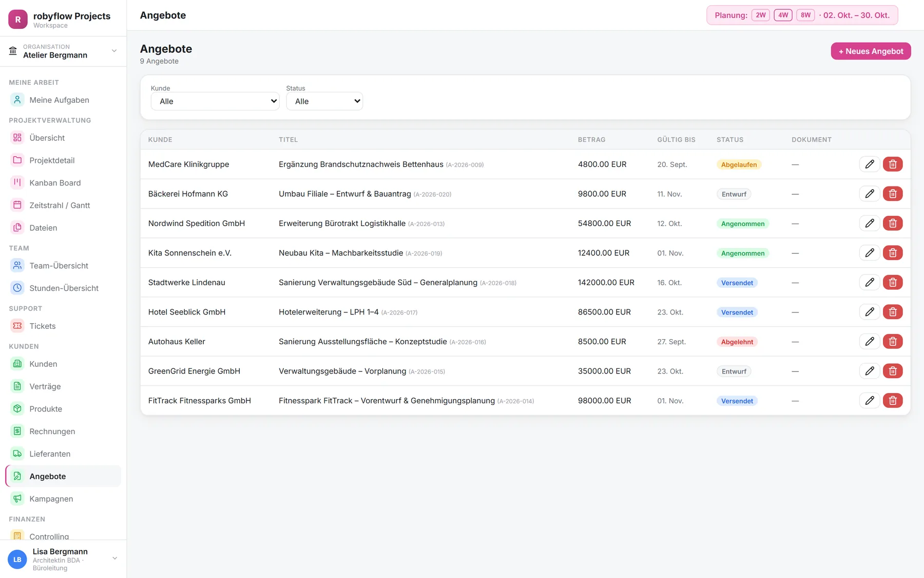Delete the MedCare Klinikgruppe offer
Viewport: 924px width, 578px height.
click(893, 164)
